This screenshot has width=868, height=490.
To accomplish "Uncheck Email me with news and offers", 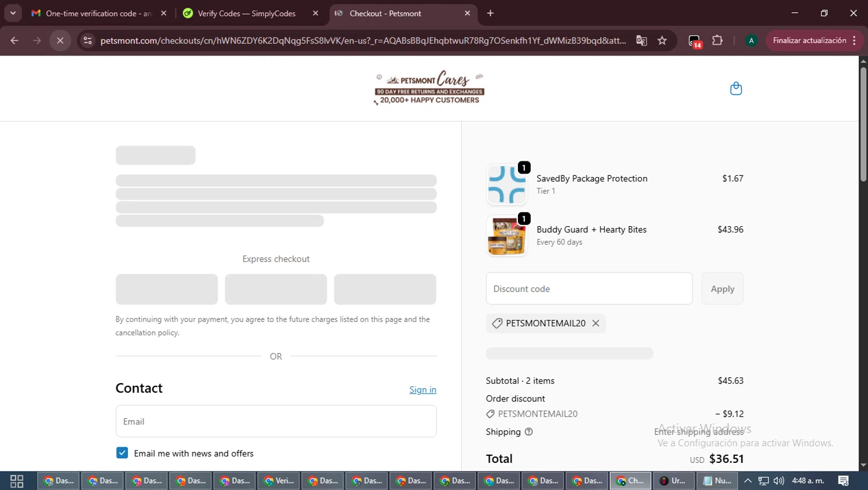I will 122,453.
